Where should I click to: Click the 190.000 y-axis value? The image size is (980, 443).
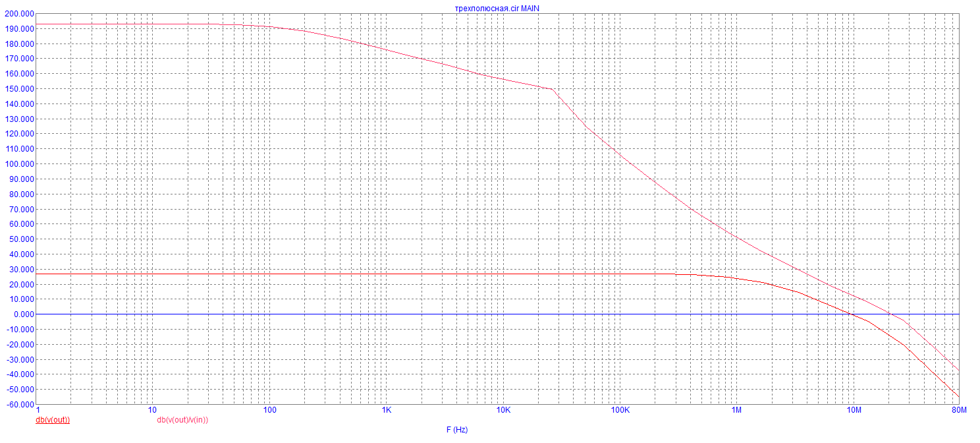(20, 29)
